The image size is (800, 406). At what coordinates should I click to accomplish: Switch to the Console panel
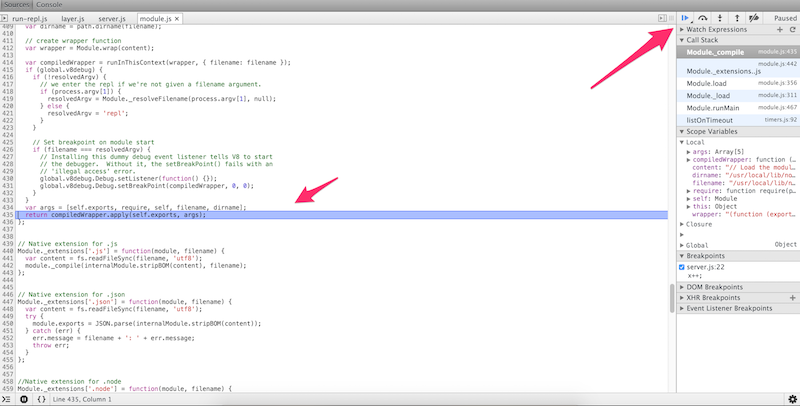[49, 5]
